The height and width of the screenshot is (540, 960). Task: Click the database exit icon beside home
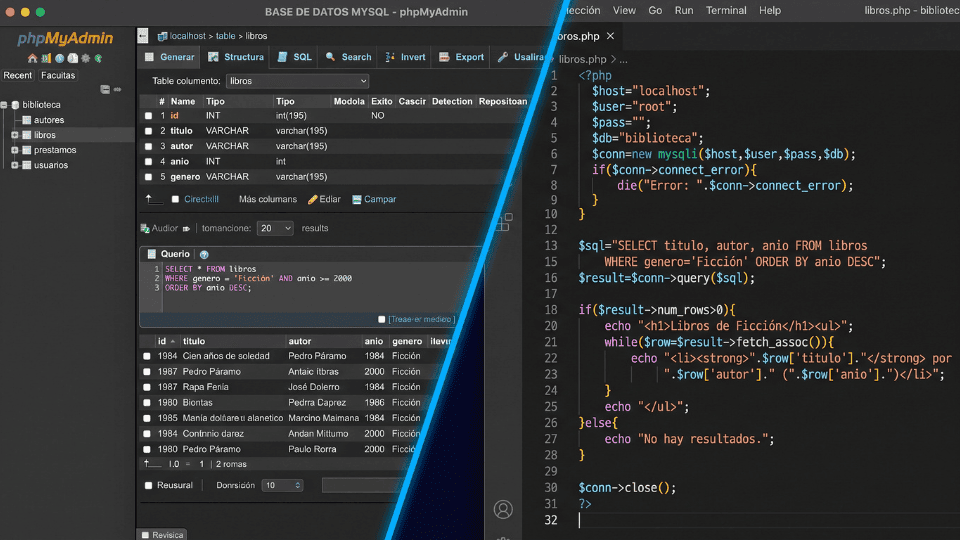click(46, 58)
